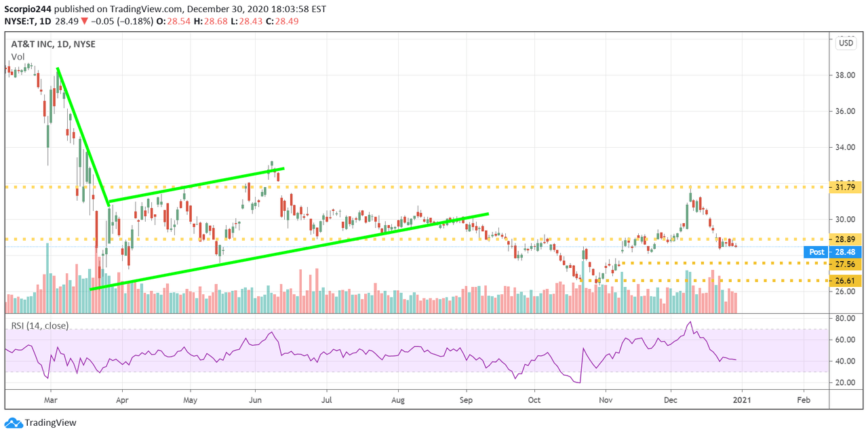
Task: Click the RSI (14, close) indicator label
Action: pyautogui.click(x=39, y=325)
